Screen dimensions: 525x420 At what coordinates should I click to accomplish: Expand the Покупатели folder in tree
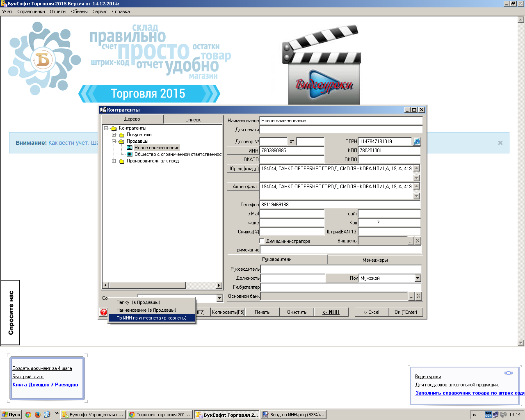[x=114, y=135]
